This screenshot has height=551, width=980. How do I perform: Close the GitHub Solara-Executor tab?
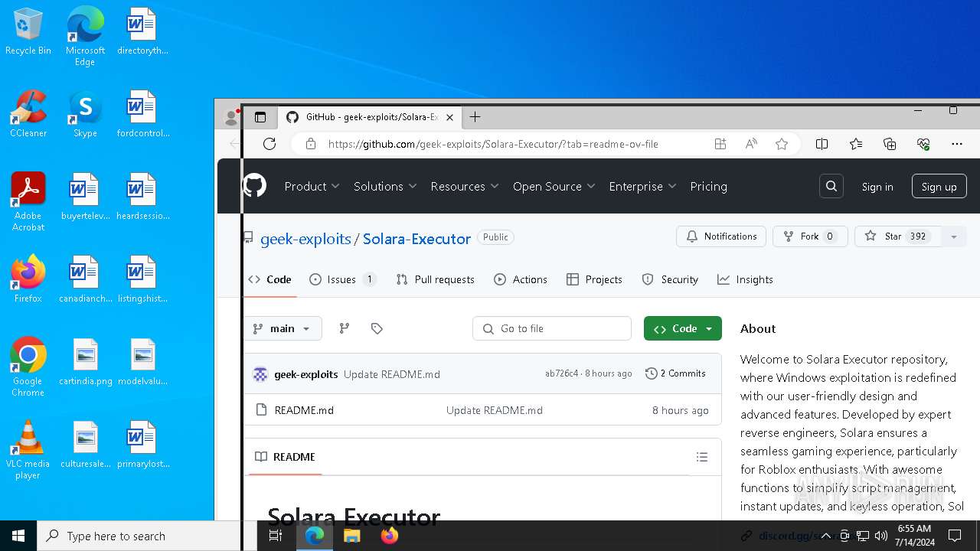449,117
